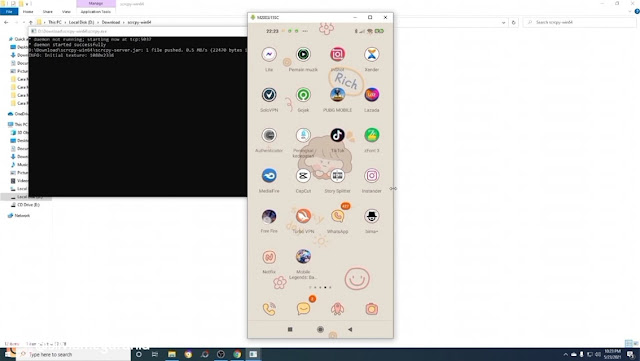The width and height of the screenshot is (640, 361).
Task: Open the zFont 3 app
Action: pyautogui.click(x=371, y=135)
